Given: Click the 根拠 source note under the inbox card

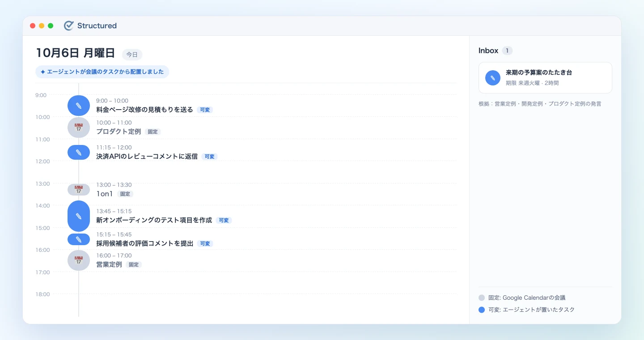Looking at the screenshot, I should [540, 104].
